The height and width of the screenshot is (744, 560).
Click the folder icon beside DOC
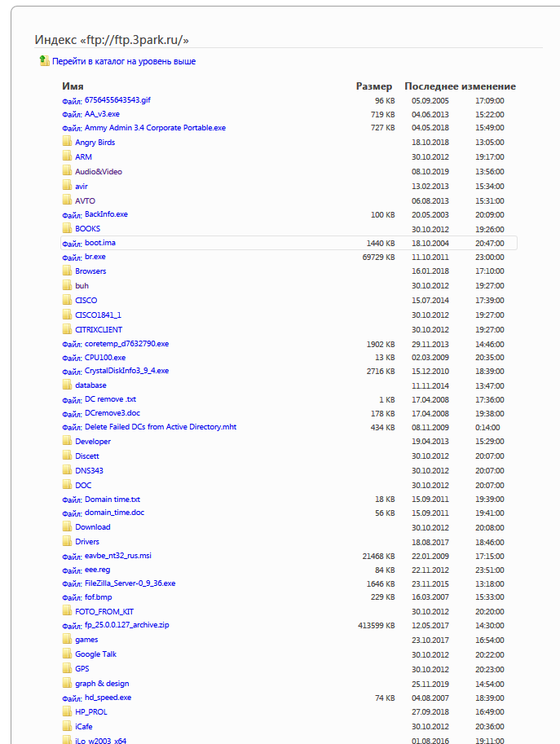(68, 485)
